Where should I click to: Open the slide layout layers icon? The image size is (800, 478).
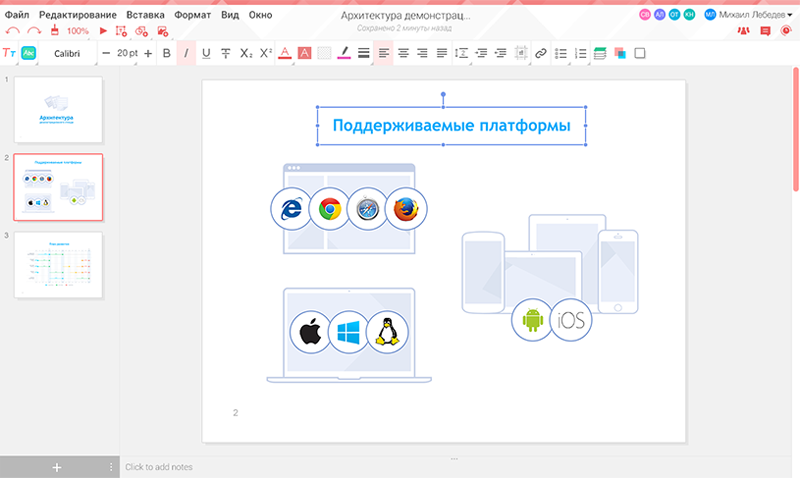pyautogui.click(x=600, y=53)
